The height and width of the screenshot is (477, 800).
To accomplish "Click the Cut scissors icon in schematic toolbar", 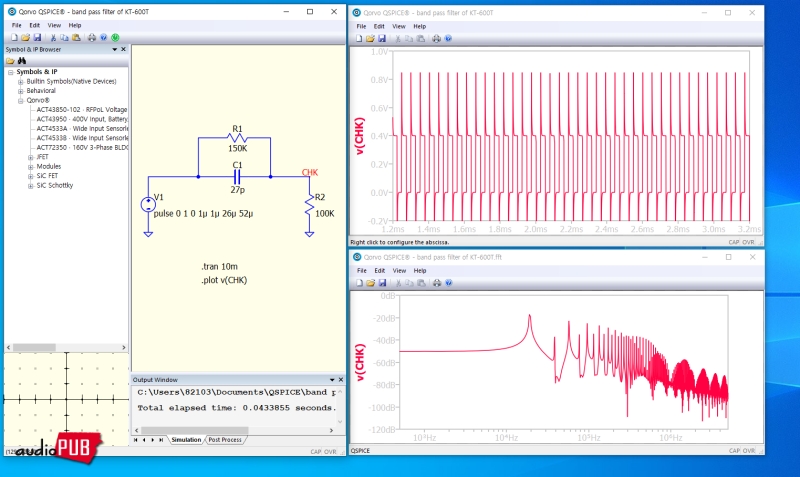I will pyautogui.click(x=53, y=37).
